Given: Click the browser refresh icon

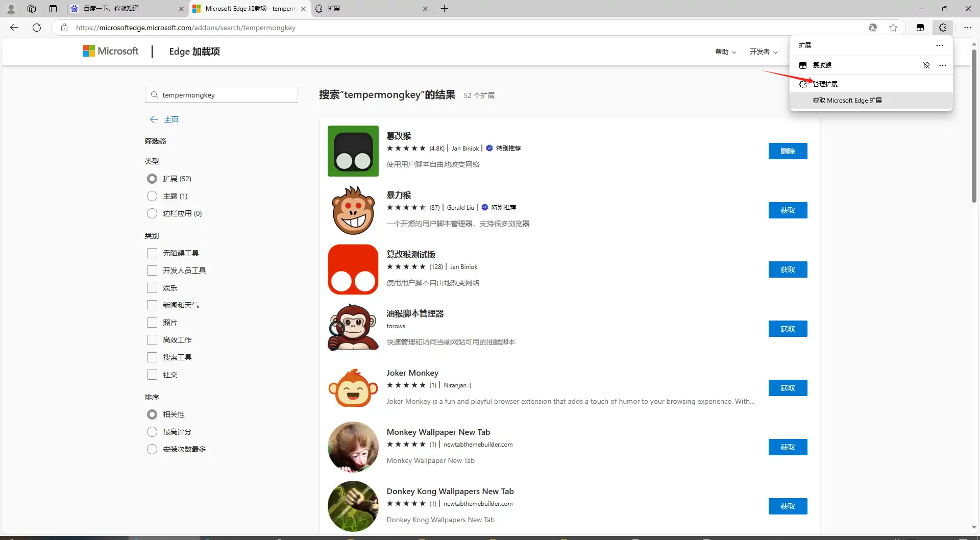Looking at the screenshot, I should [x=37, y=28].
